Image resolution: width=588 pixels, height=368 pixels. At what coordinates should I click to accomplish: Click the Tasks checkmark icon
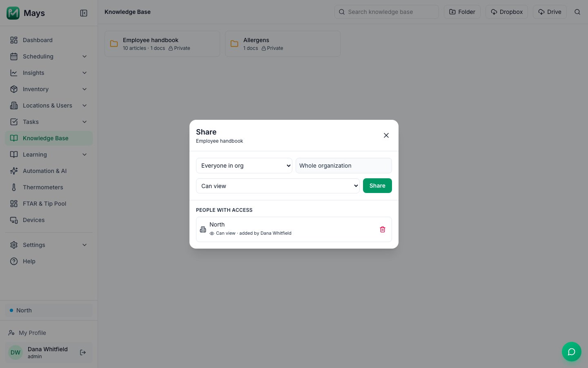[x=14, y=122]
